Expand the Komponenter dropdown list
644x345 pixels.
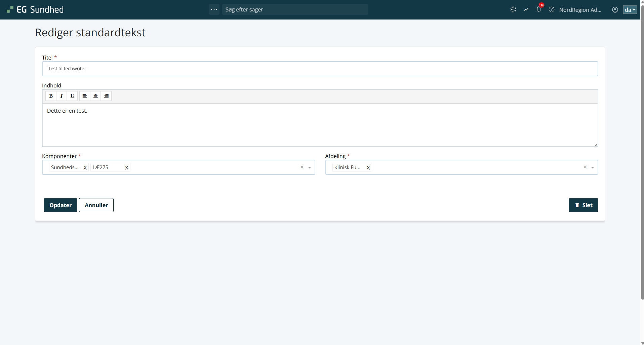[x=309, y=167]
